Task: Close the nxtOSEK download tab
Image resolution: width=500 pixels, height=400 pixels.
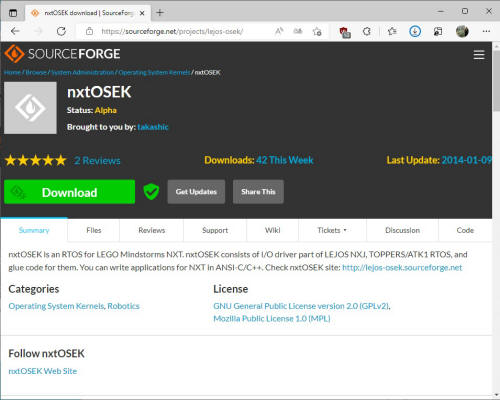Action: click(x=142, y=13)
